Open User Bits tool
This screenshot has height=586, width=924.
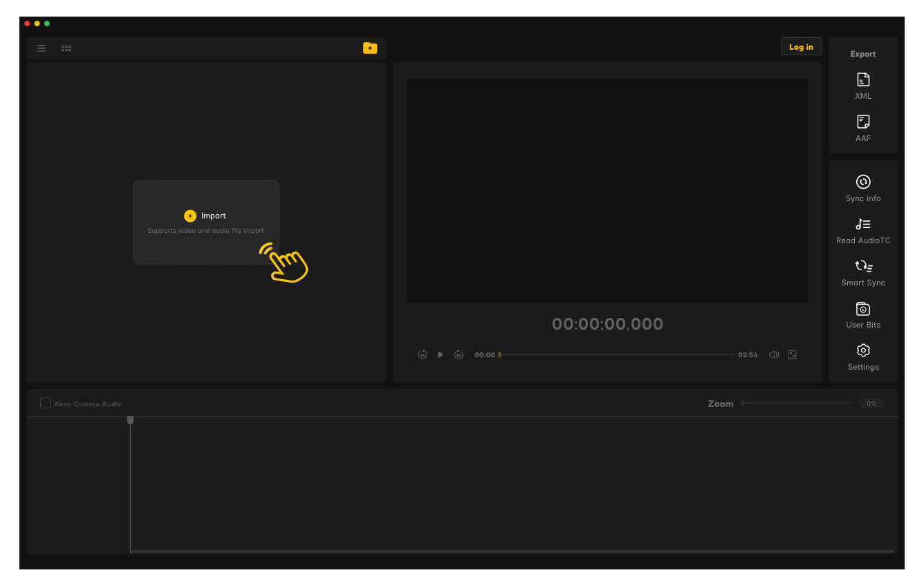tap(863, 315)
